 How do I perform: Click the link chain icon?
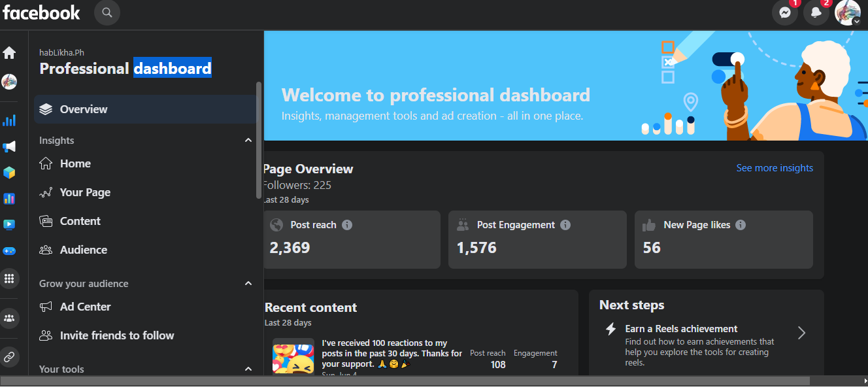pyautogui.click(x=9, y=357)
